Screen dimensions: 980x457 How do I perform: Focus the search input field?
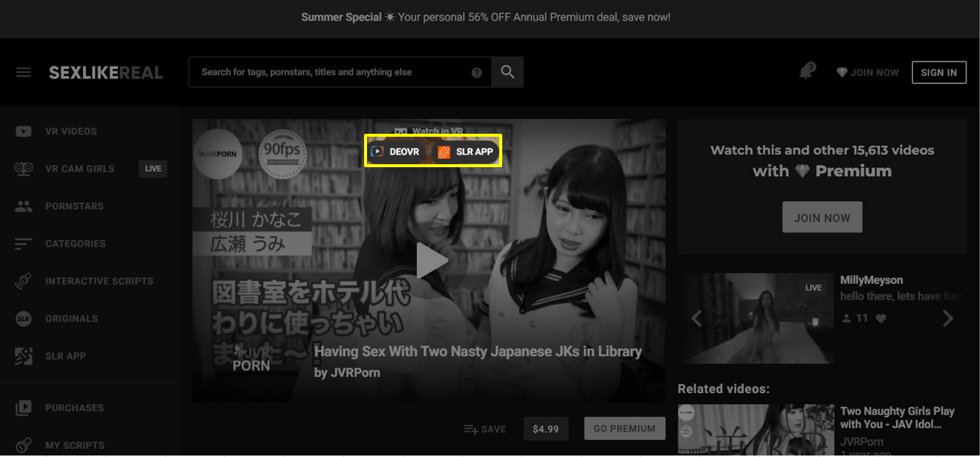click(331, 72)
